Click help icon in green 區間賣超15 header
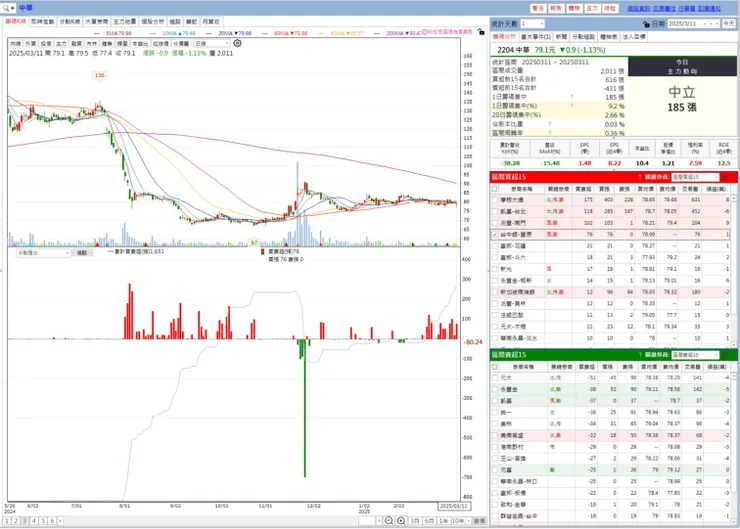This screenshot has height=529, width=740. [640, 354]
